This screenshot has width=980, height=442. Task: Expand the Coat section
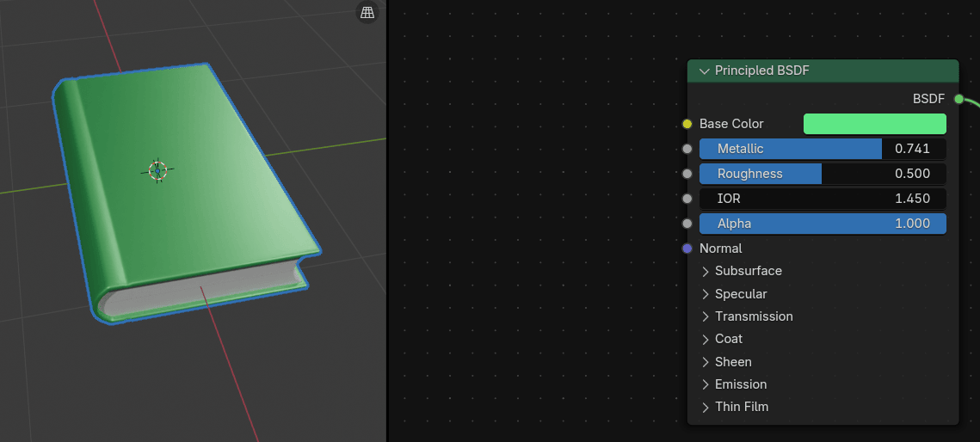(706, 339)
